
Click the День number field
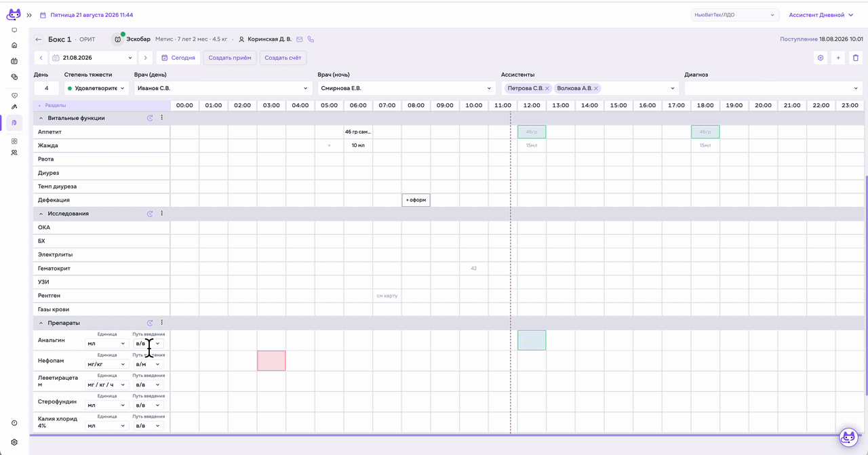click(47, 88)
